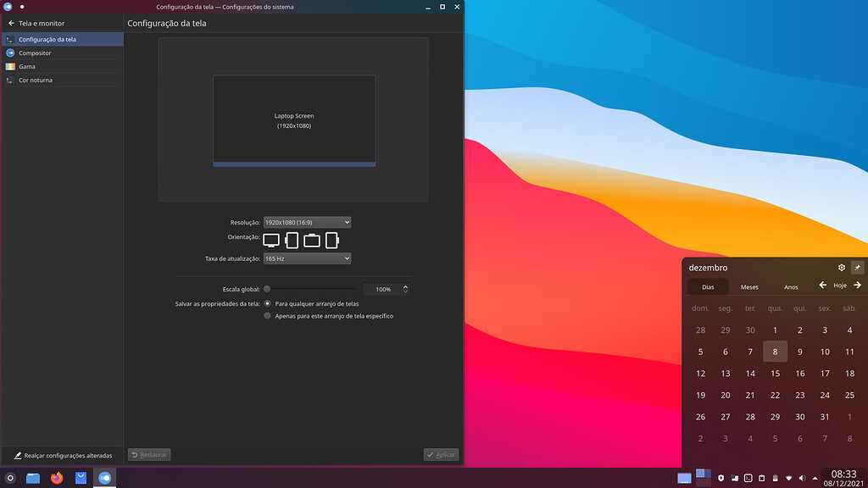Open the Gama settings in the sidebar

coord(28,66)
